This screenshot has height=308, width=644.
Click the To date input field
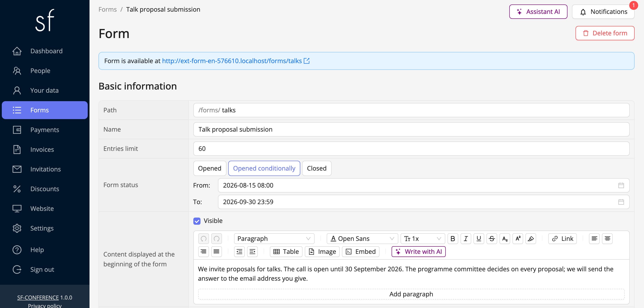click(424, 202)
